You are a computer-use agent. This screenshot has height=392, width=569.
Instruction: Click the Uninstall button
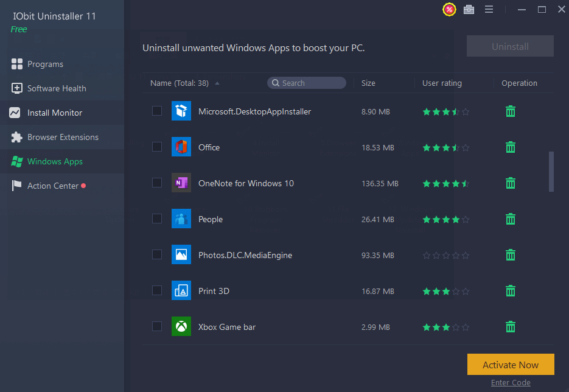tap(510, 46)
